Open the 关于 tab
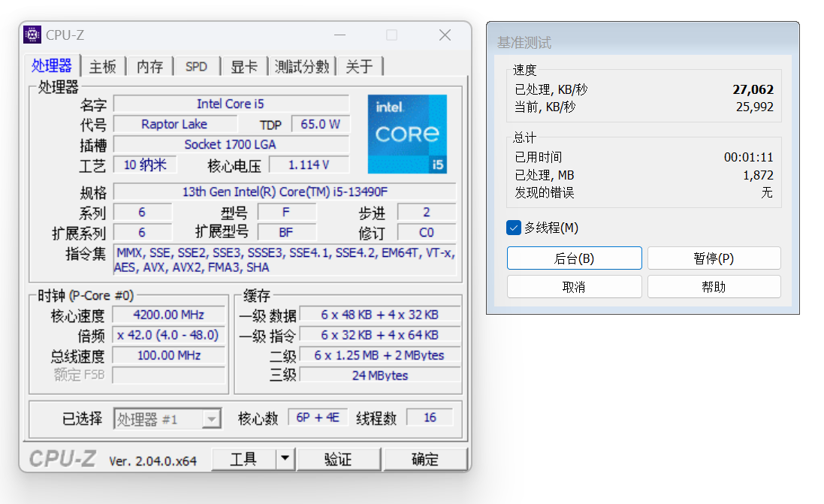Viewport: 824px width, 504px height. point(360,67)
